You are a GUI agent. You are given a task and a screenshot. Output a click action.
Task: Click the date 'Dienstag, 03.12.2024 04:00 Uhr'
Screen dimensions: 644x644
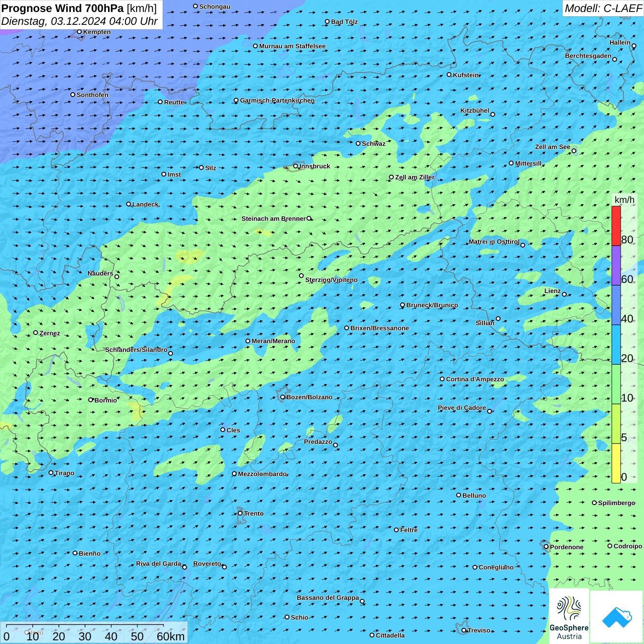coord(80,21)
